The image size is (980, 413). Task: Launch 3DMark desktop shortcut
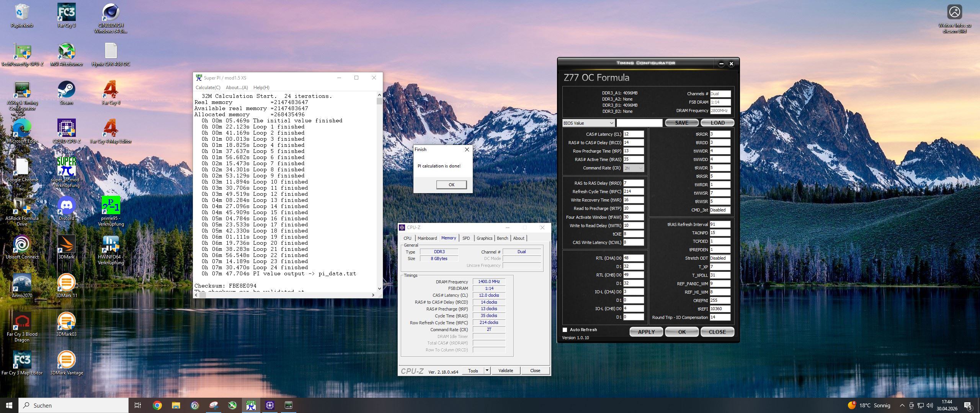point(66,247)
